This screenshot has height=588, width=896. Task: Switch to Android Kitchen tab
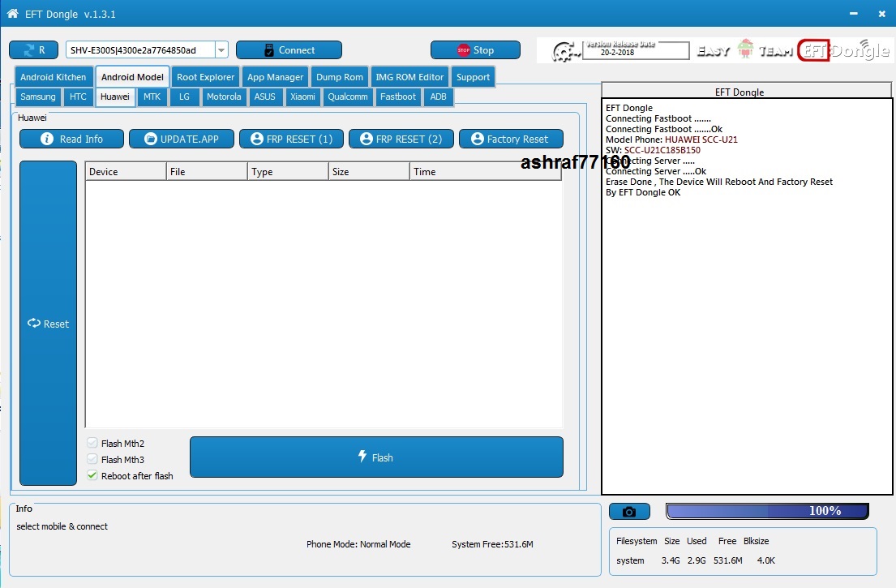click(54, 77)
